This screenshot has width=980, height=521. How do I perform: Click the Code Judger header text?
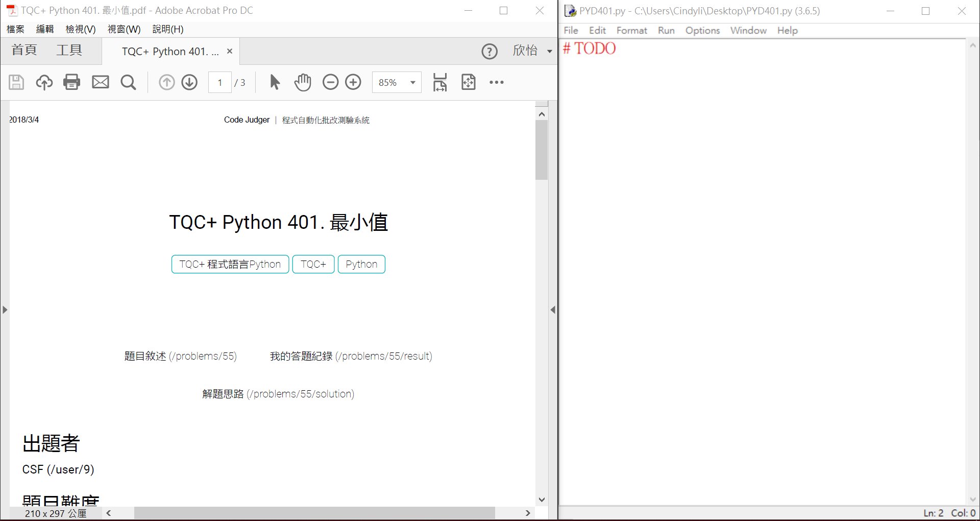pos(247,120)
